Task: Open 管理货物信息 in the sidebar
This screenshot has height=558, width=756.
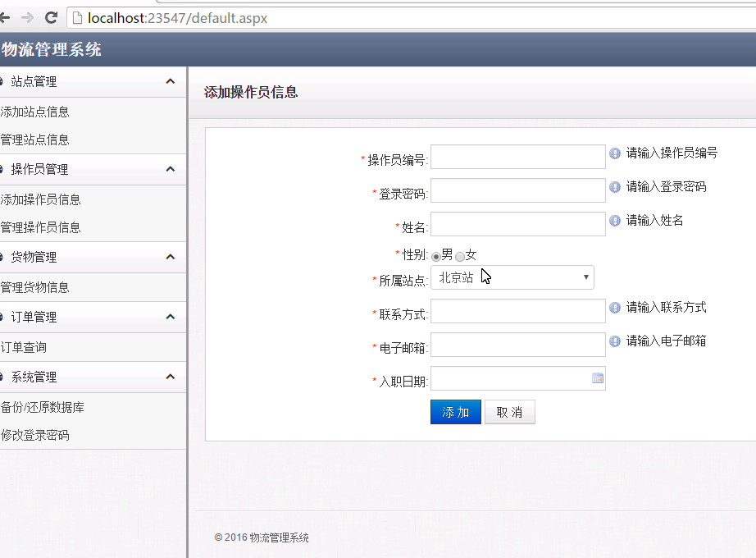Action: [x=34, y=288]
